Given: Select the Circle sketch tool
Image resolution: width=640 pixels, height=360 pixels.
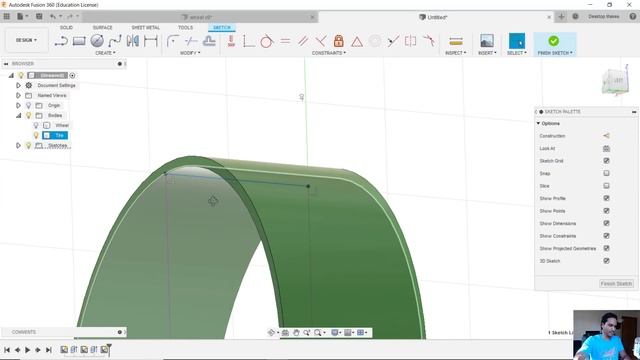Looking at the screenshot, I should click(x=97, y=41).
